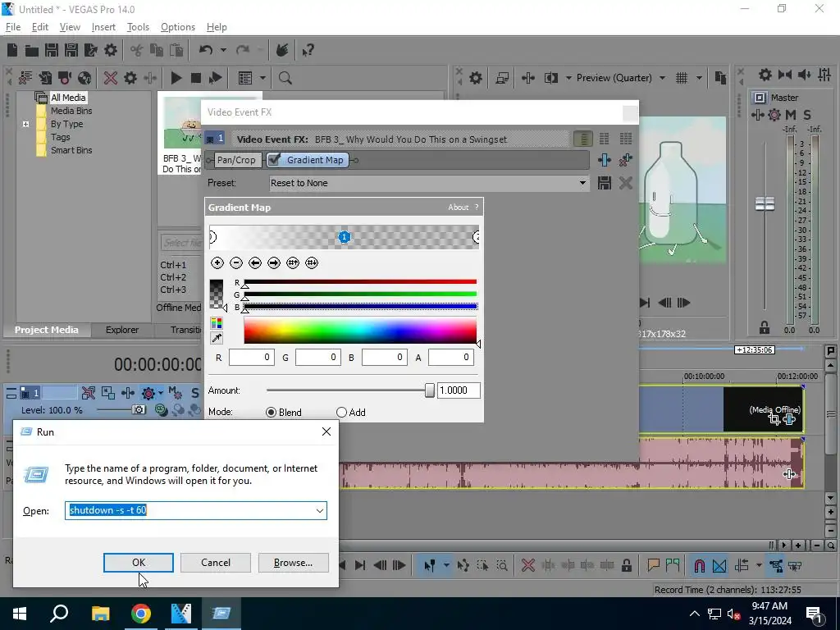840x630 pixels.
Task: Click the Undo arrow icon
Action: 206,50
